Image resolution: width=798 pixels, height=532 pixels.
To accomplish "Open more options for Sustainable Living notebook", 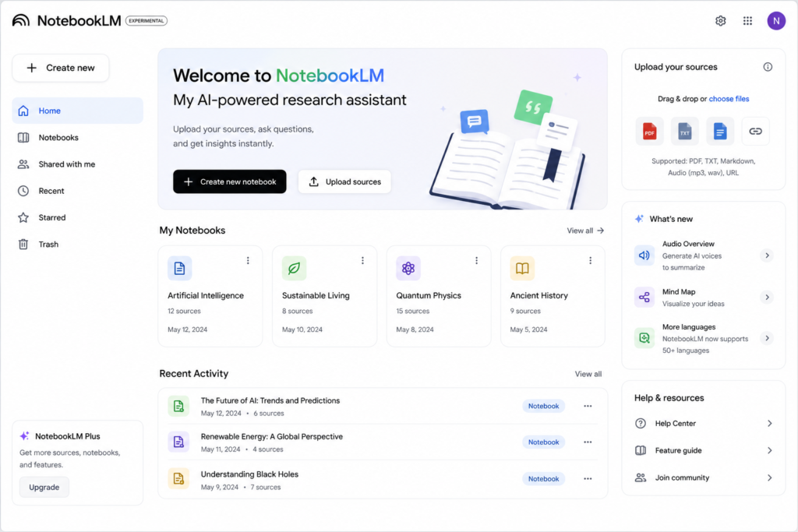I will pyautogui.click(x=362, y=260).
